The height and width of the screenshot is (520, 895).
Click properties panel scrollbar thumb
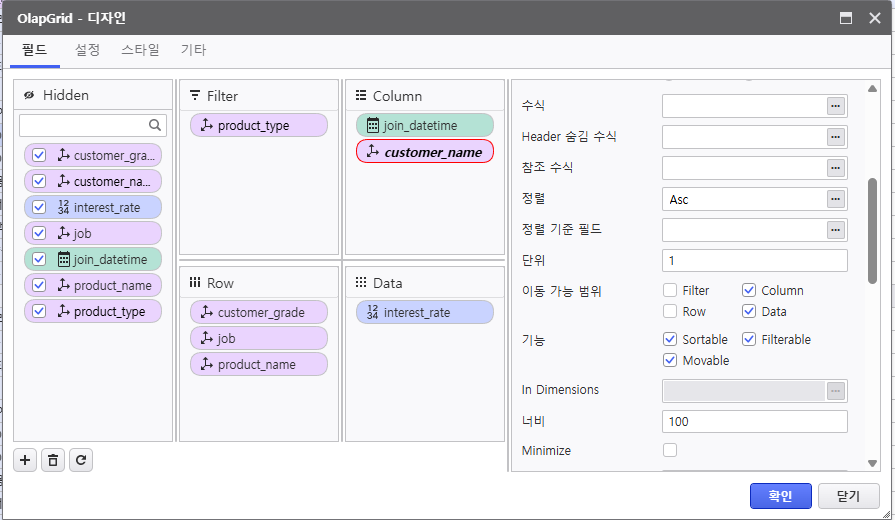tap(872, 231)
